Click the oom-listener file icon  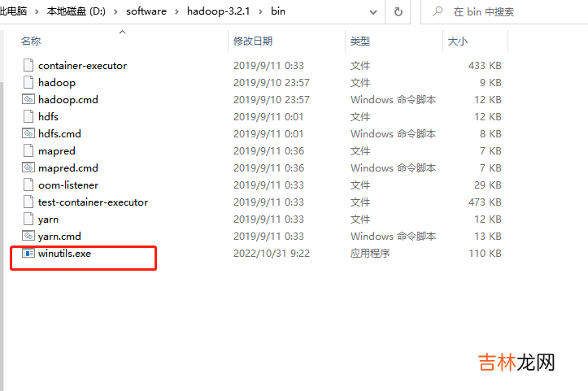[28, 185]
